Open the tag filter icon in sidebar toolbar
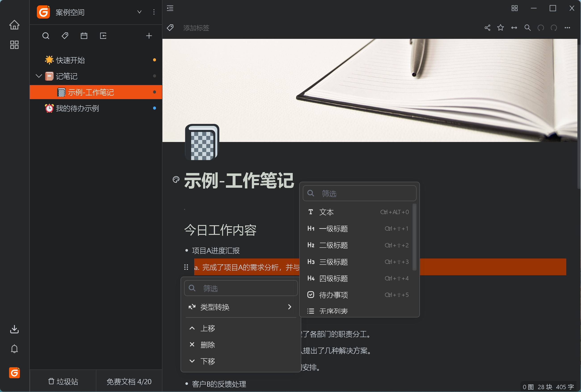Image resolution: width=581 pixels, height=392 pixels. [65, 36]
